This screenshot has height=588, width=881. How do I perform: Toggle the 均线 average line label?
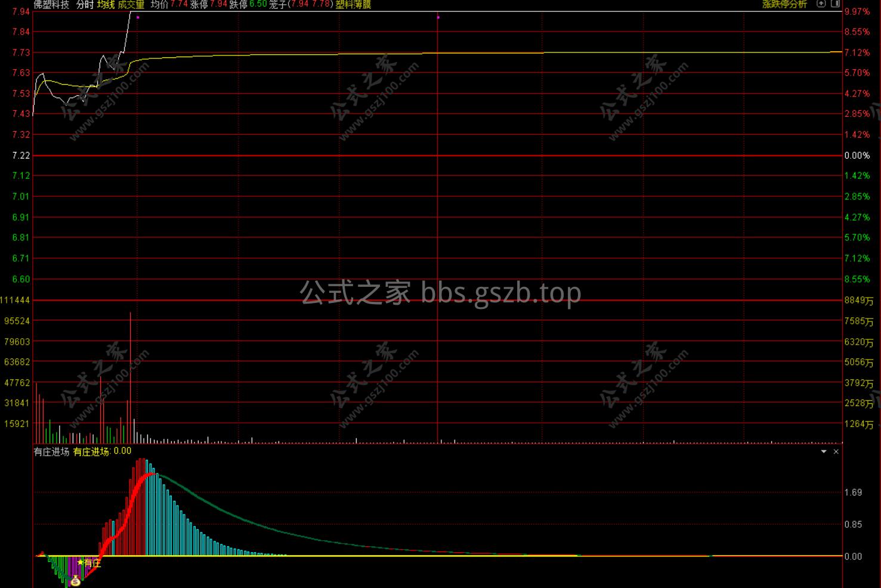(106, 4)
